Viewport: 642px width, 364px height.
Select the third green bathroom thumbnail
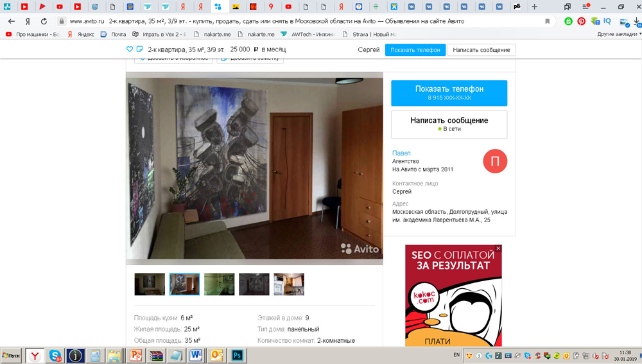[x=220, y=284]
